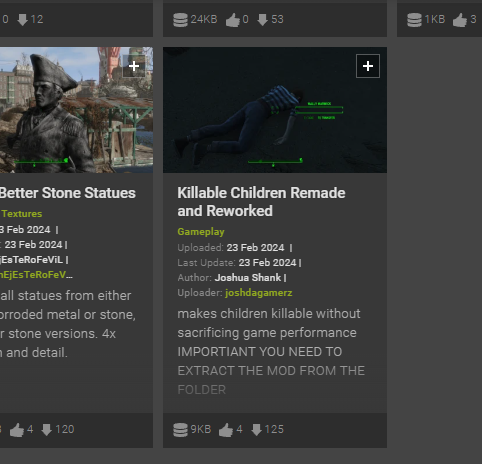The width and height of the screenshot is (482, 464).
Task: Click the 9KB file size icon
Action: pyautogui.click(x=180, y=430)
